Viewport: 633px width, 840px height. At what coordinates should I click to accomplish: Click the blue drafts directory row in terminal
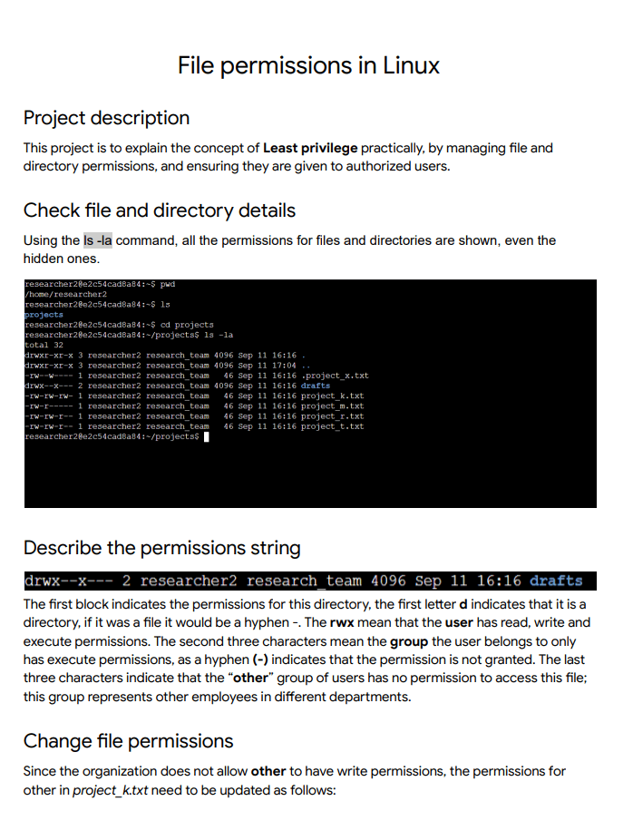coord(177,386)
